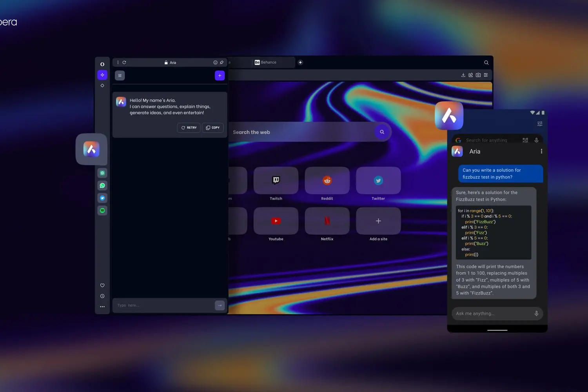Click the diamond icon below the Aria sidebar button
This screenshot has width=588, height=392.
pos(102,85)
